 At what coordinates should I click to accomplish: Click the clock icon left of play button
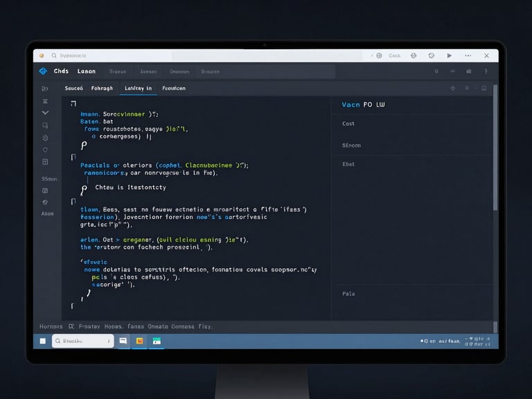pyautogui.click(x=432, y=55)
